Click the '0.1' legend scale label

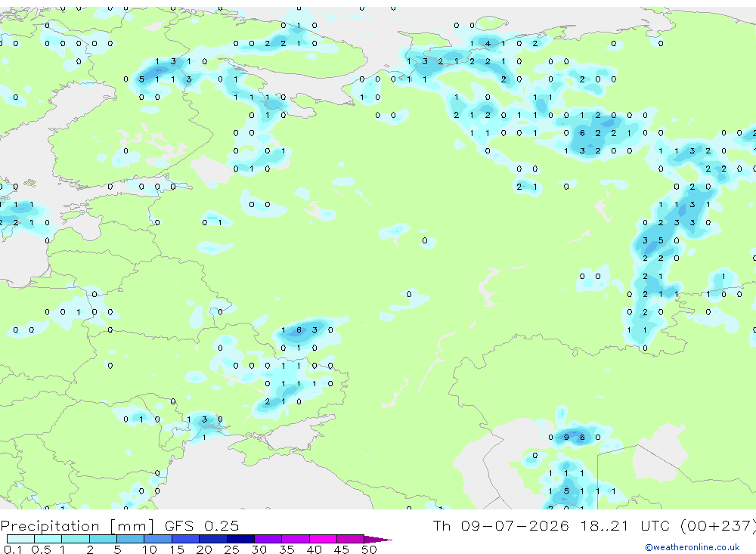(13, 549)
